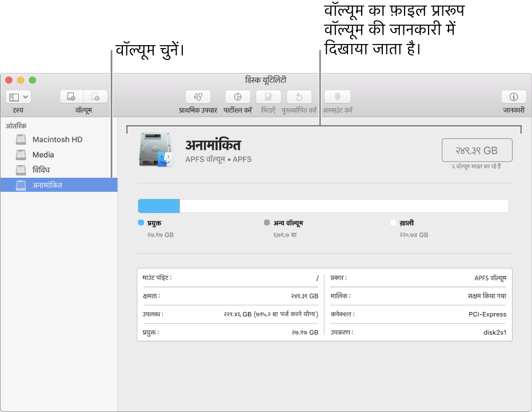532x412 pixels.
Task: Select विविध volume in sidebar
Action: (x=59, y=170)
